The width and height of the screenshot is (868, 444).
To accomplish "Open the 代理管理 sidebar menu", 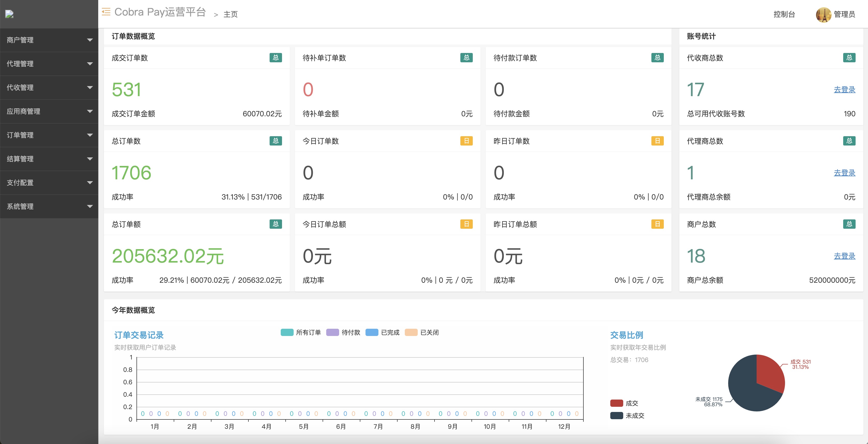I will [x=49, y=64].
